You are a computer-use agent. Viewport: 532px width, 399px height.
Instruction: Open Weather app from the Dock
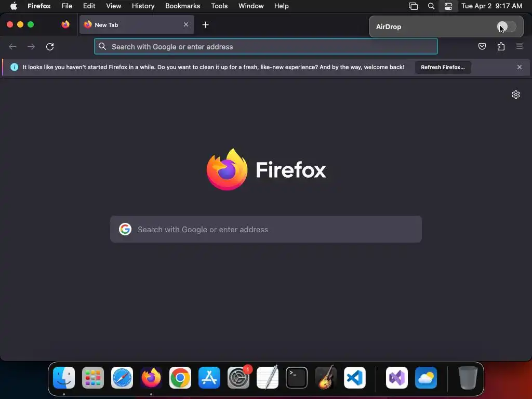(x=426, y=378)
